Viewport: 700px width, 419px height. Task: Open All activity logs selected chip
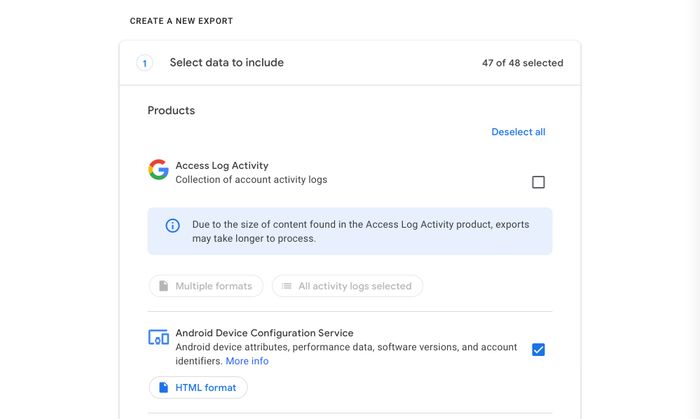(347, 286)
